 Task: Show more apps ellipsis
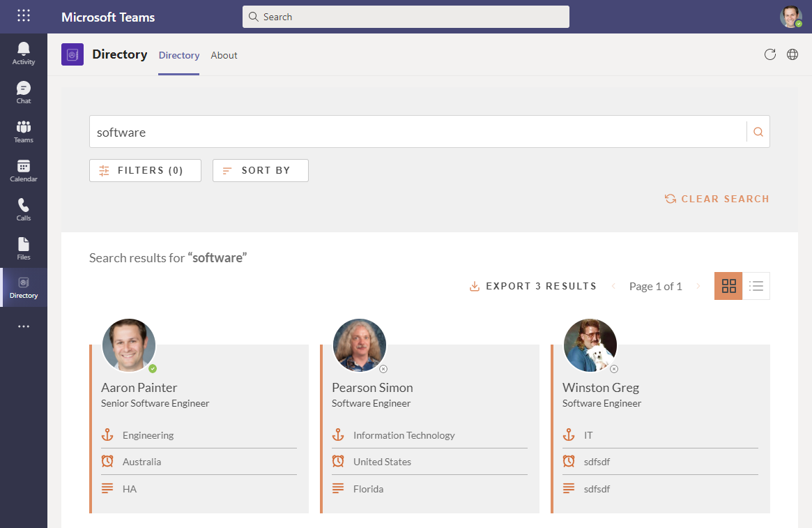[23, 326]
